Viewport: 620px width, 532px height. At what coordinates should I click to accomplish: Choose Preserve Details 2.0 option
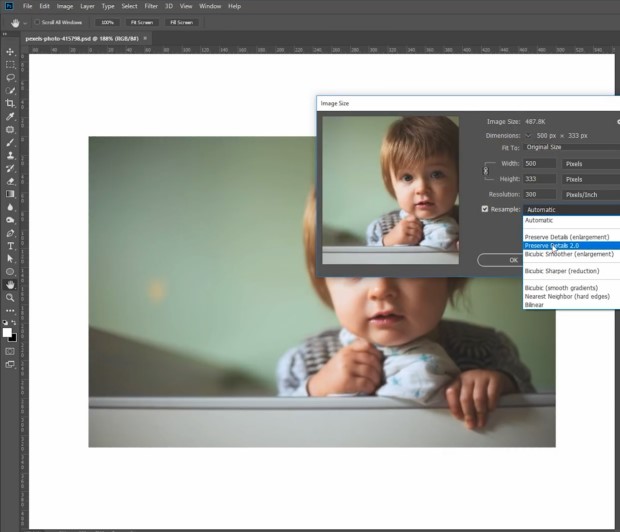click(x=571, y=246)
